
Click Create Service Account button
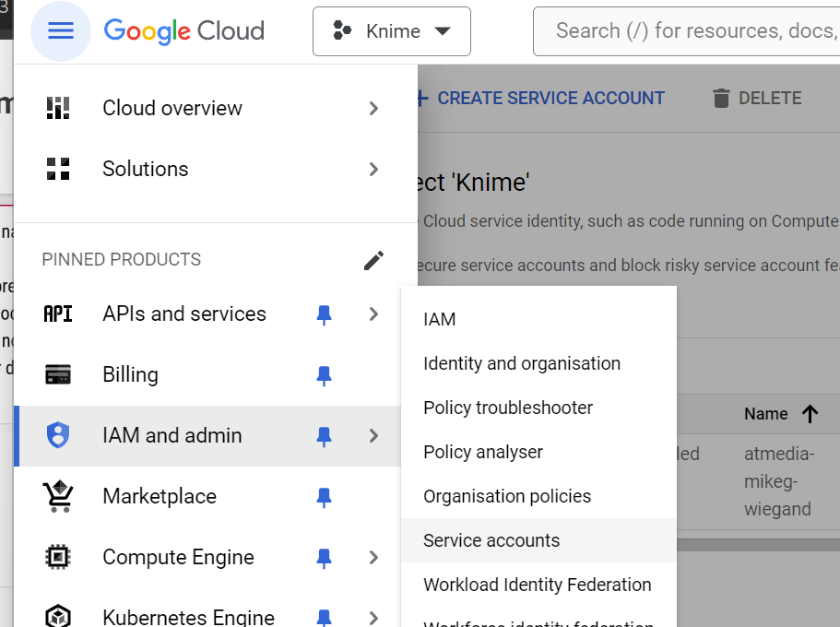click(541, 98)
